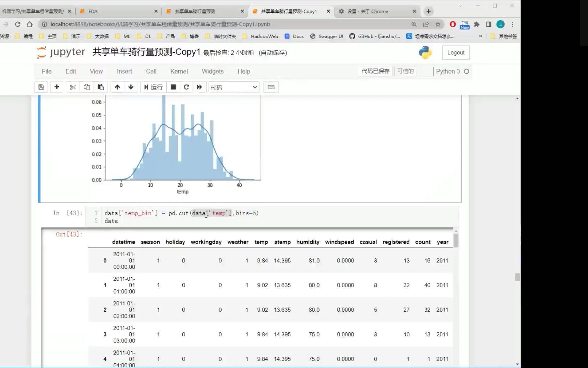This screenshot has width=588, height=368.
Task: Click the address bar with localhost URL
Action: point(225,24)
